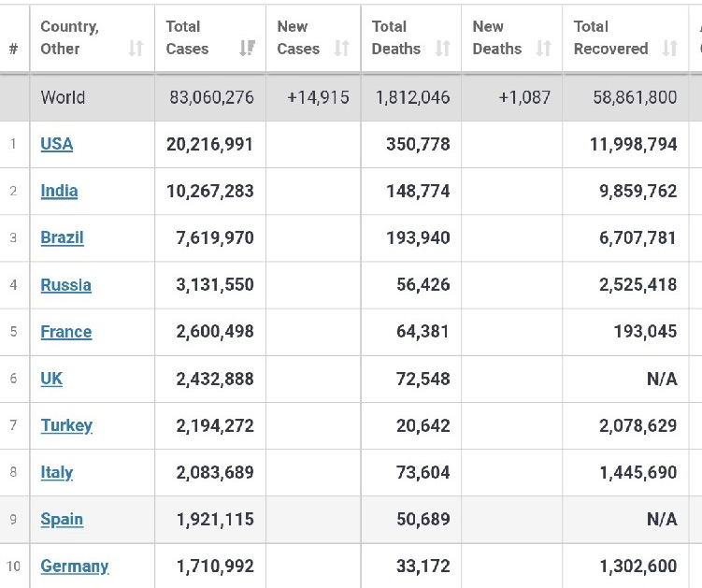Click the Total Cases sort arrows icon
This screenshot has height=588, width=702.
pos(247,49)
